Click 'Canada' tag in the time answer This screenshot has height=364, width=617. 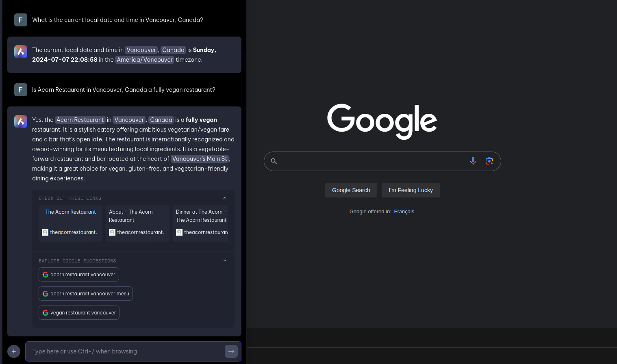(173, 50)
